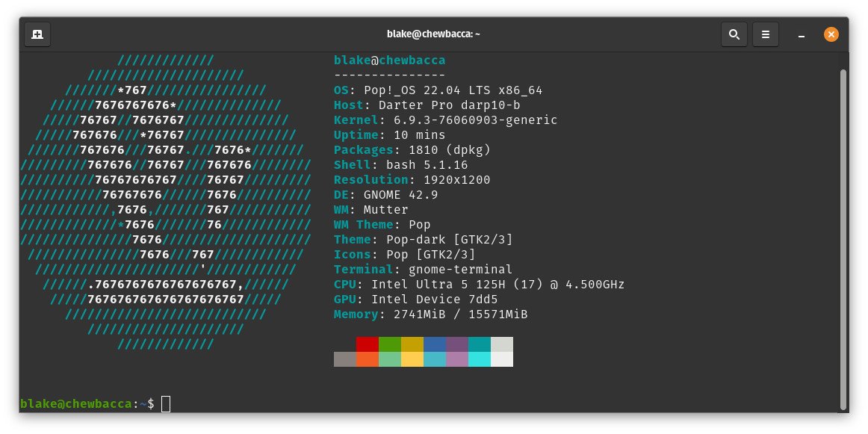Click the orange color block
The width and height of the screenshot is (868, 434).
[x=368, y=359]
